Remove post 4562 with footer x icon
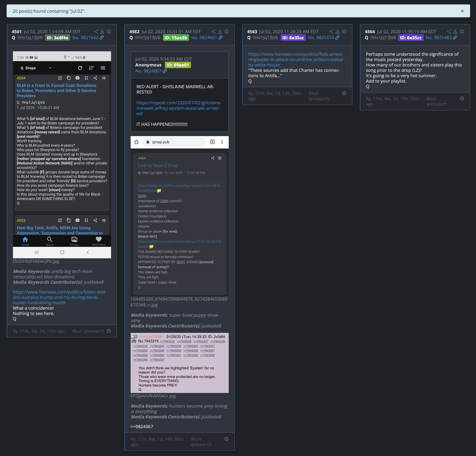 [227, 439]
